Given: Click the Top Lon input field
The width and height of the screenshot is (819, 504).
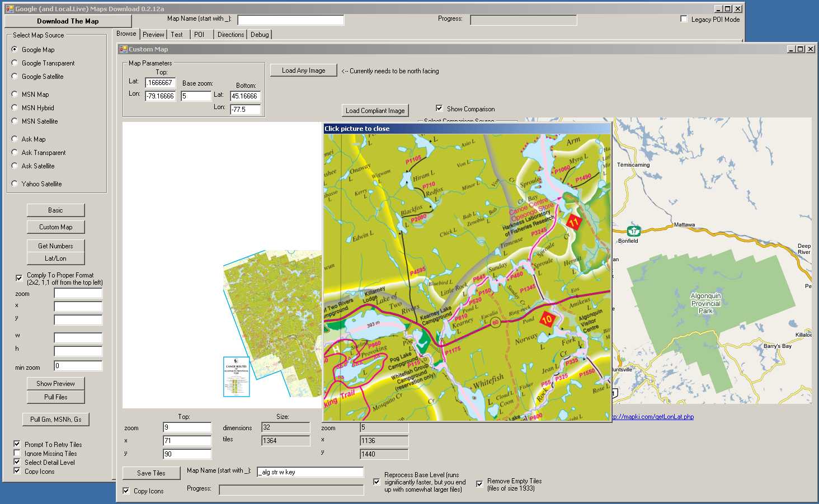Looking at the screenshot, I should pos(160,96).
